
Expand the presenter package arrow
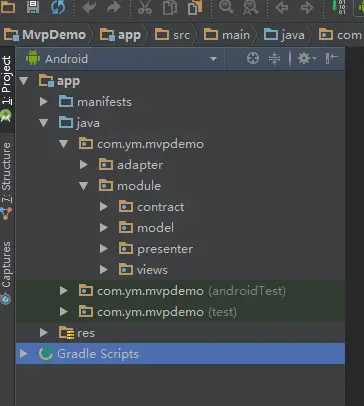(104, 249)
